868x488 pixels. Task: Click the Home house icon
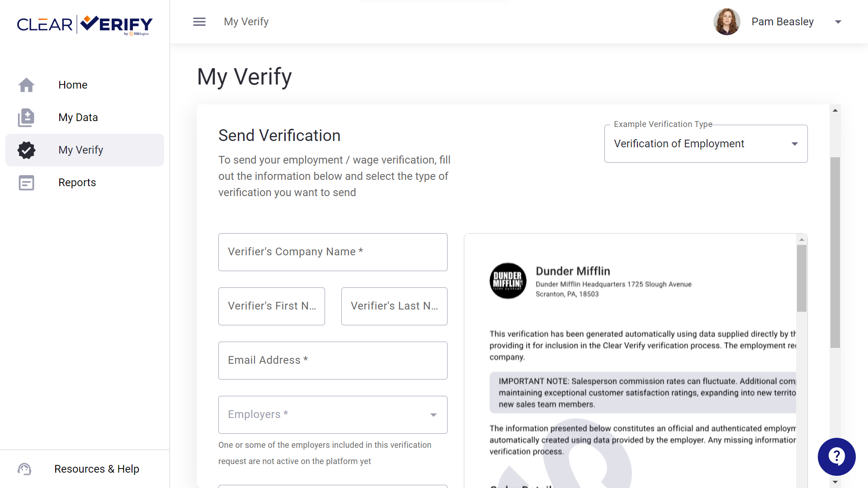coord(27,85)
